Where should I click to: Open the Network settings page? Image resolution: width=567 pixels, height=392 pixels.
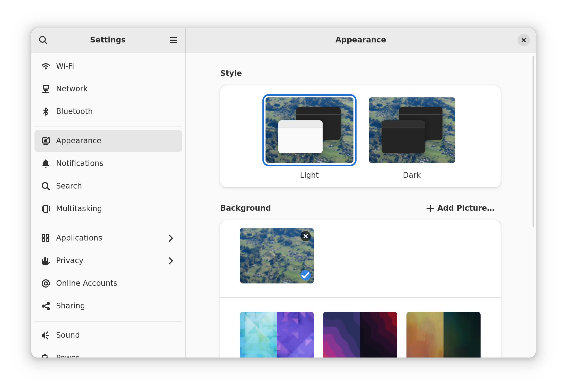[x=72, y=88]
